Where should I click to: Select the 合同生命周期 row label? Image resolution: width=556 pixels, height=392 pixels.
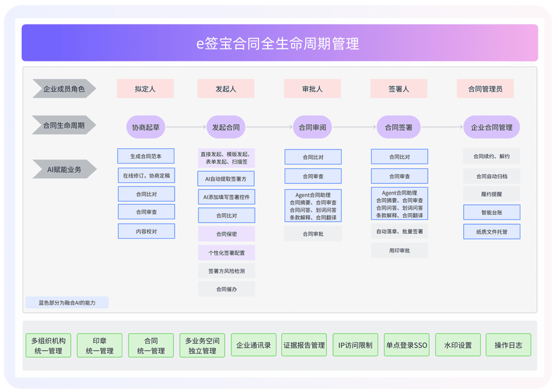[64, 125]
